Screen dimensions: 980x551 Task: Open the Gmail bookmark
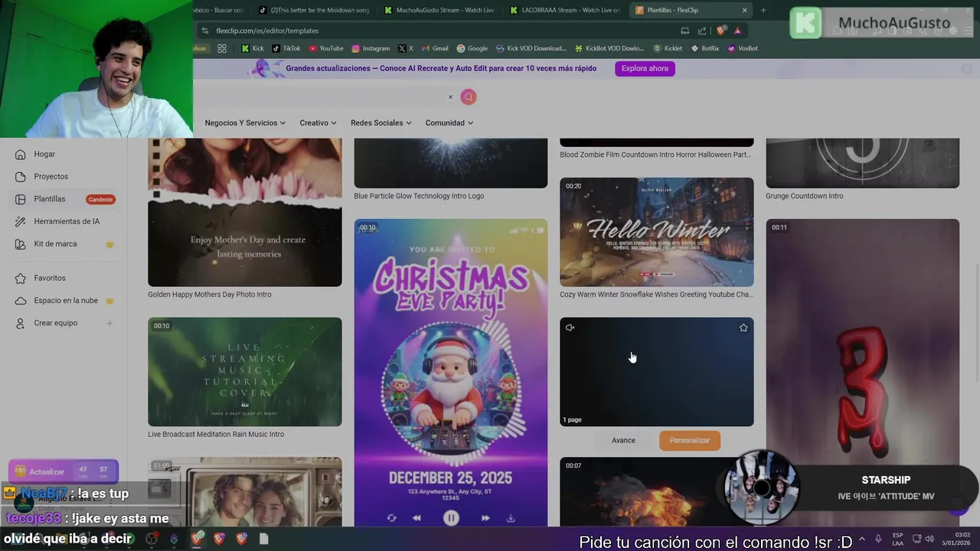(x=435, y=48)
